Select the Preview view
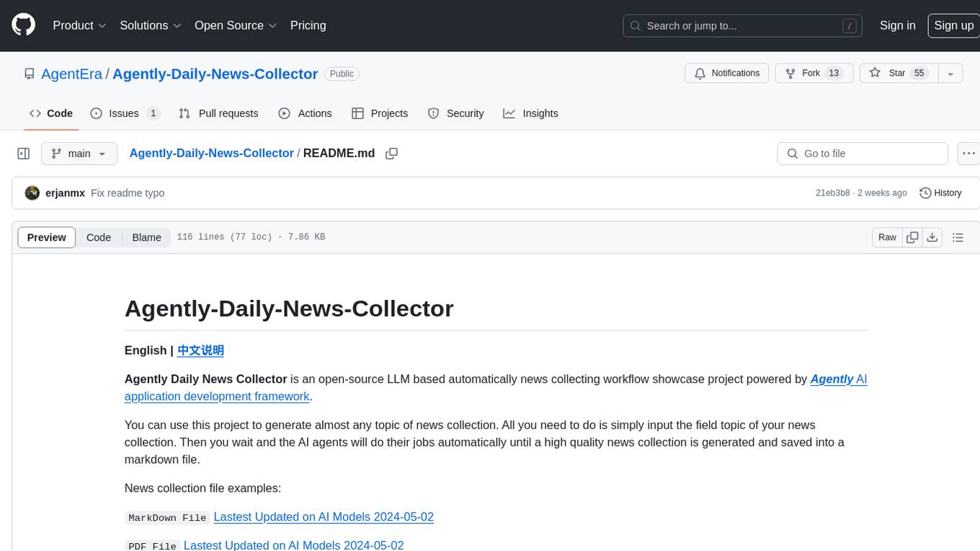The height and width of the screenshot is (551, 980). coord(47,237)
